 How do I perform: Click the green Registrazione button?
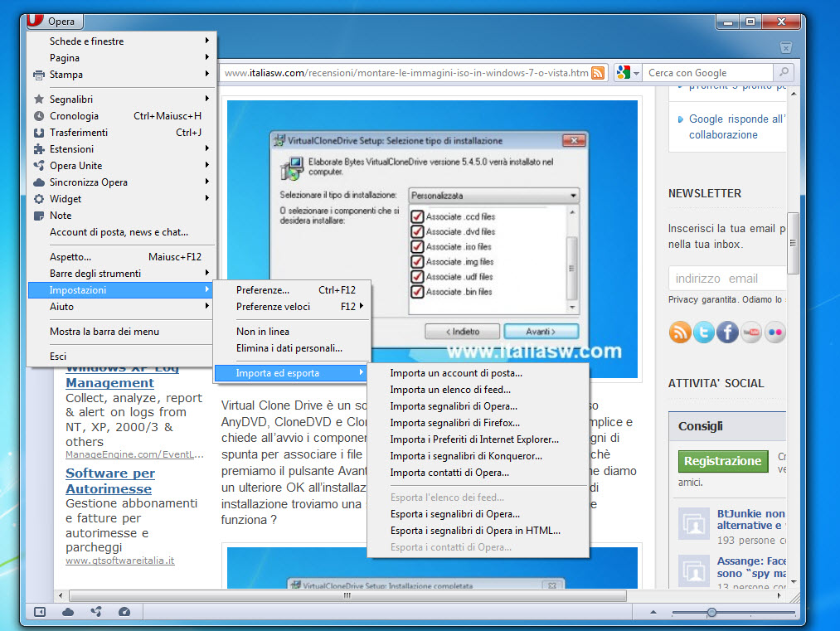point(722,461)
